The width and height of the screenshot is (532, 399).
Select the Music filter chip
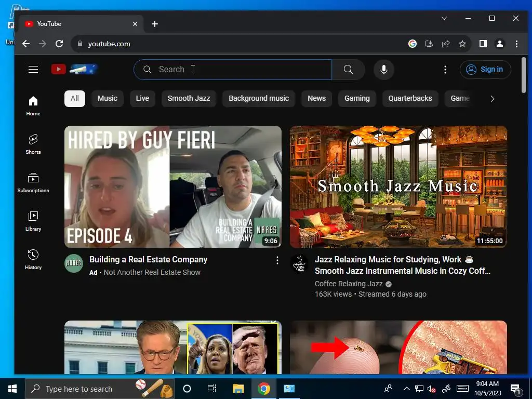107,98
